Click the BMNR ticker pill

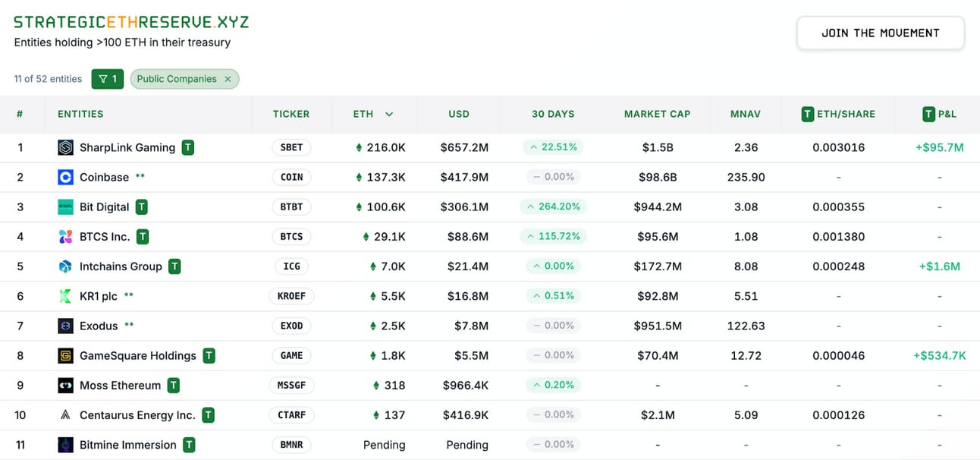click(x=292, y=445)
